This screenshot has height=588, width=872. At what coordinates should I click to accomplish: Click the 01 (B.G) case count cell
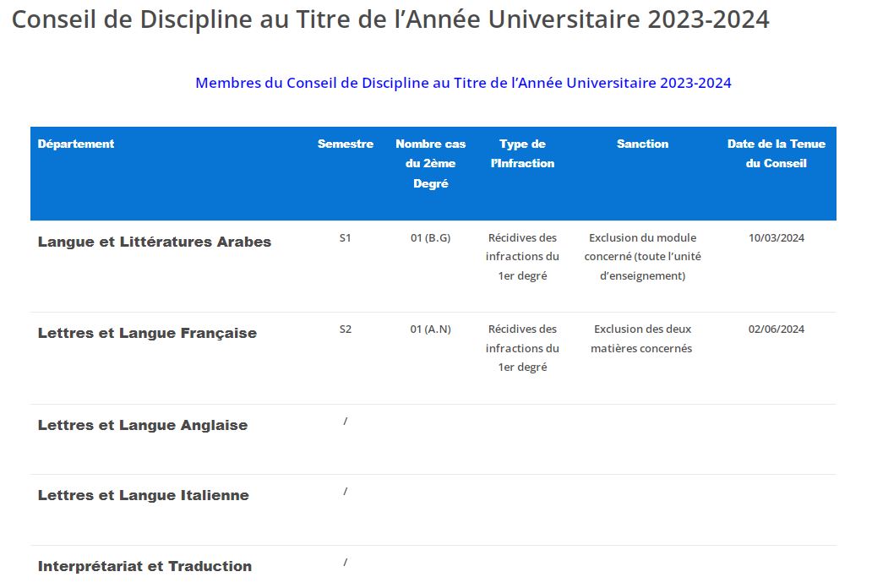(x=431, y=237)
